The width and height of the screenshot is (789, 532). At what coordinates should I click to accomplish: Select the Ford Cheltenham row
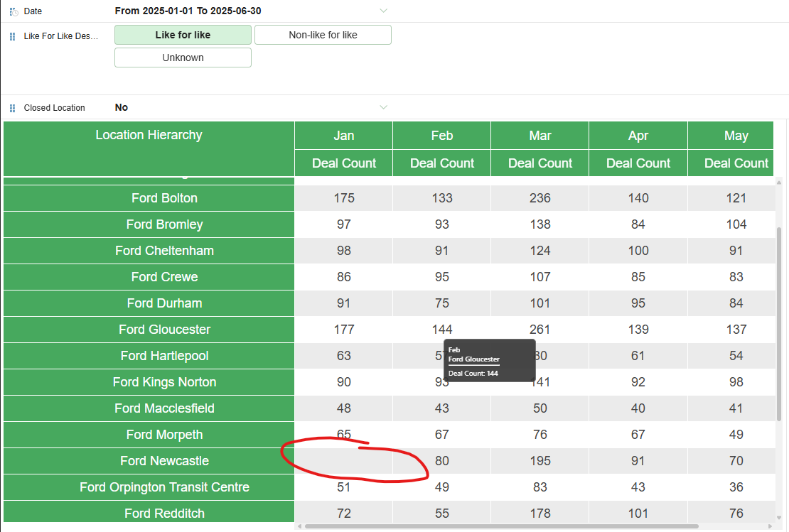click(x=149, y=251)
